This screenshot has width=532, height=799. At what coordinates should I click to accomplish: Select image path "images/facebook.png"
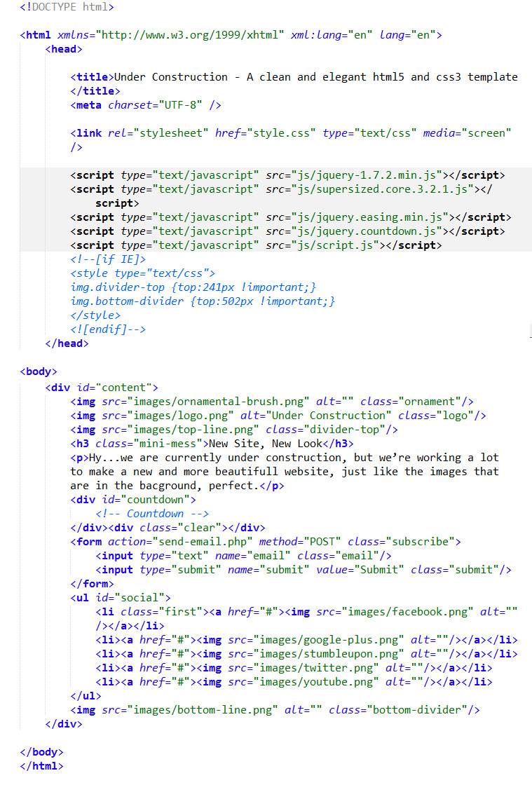pos(408,612)
